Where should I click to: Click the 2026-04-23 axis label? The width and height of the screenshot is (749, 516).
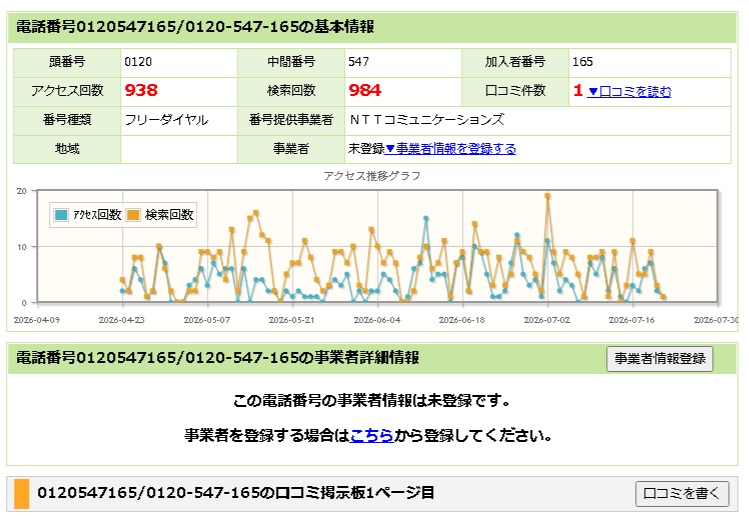pos(121,320)
